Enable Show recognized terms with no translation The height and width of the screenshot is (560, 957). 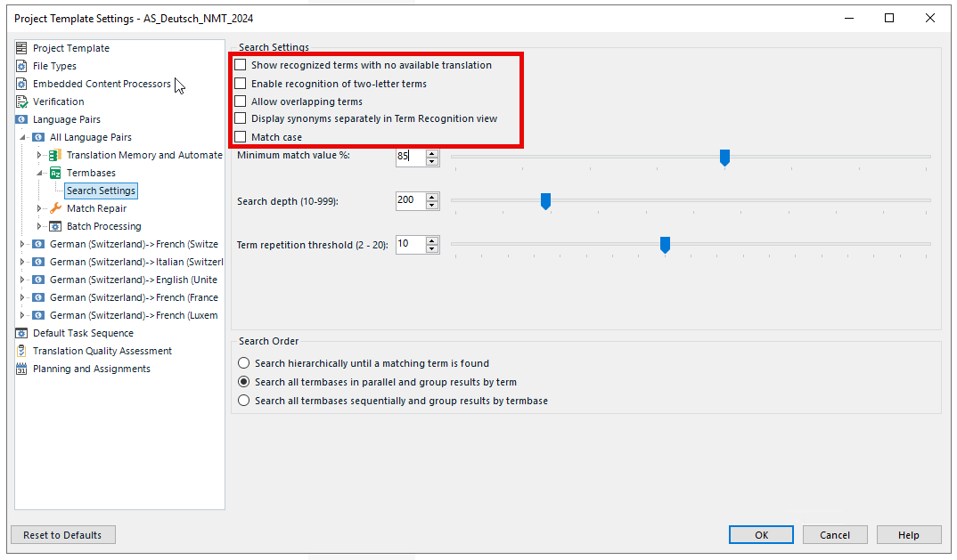coord(241,65)
